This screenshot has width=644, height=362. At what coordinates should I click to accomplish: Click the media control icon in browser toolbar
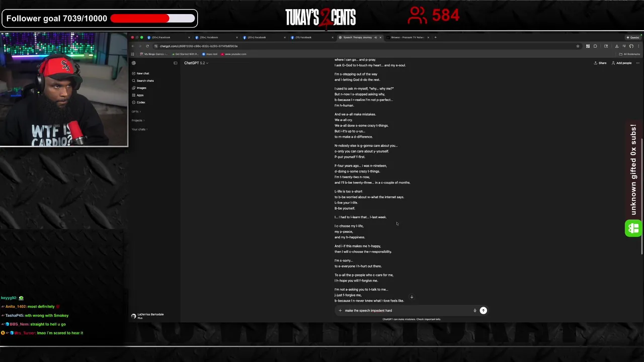pyautogui.click(x=624, y=46)
